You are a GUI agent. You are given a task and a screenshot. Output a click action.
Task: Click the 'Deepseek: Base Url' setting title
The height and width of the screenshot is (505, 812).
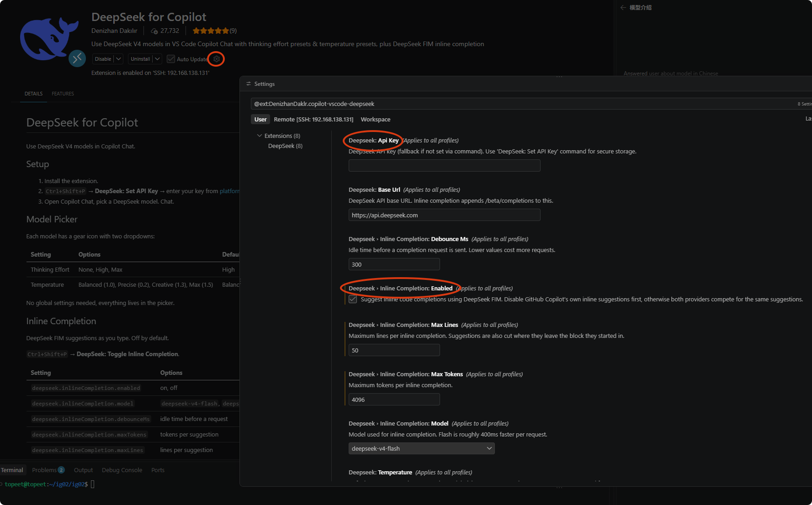tap(374, 189)
